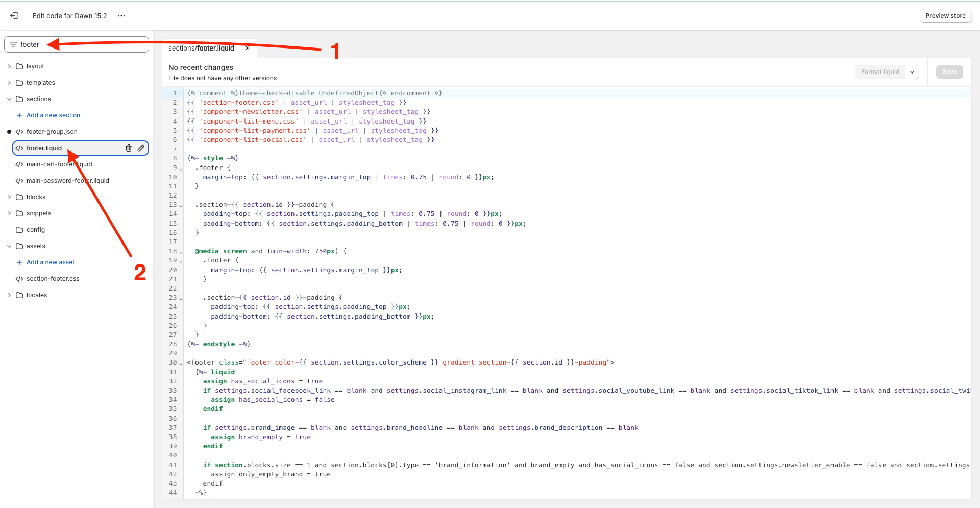
Task: Click the plus icon for Add a new asset
Action: coord(19,262)
